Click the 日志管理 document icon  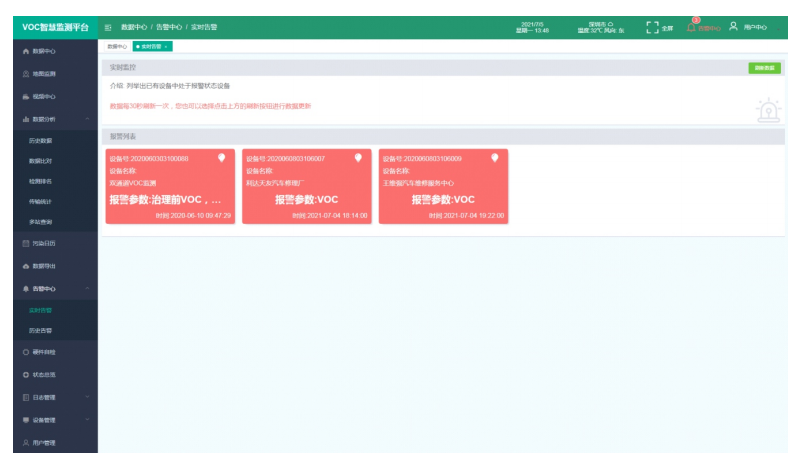click(26, 397)
